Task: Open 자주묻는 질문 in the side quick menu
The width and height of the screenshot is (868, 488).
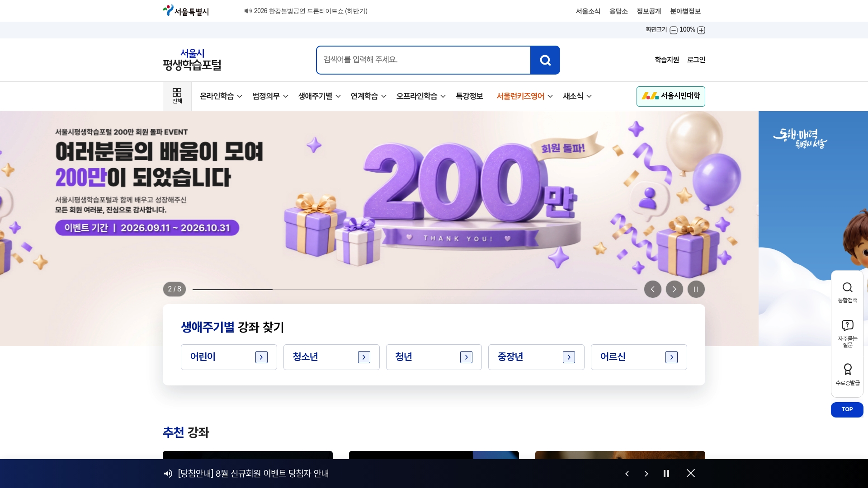Action: point(848,333)
